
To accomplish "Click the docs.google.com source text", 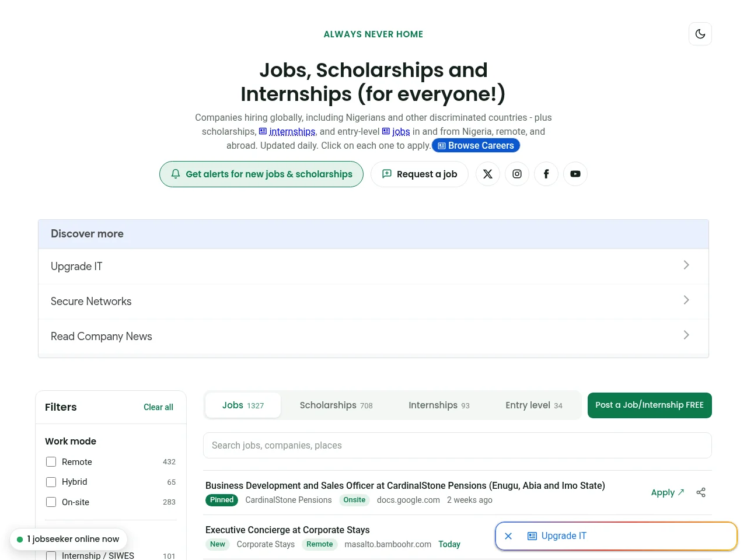I will 409,500.
